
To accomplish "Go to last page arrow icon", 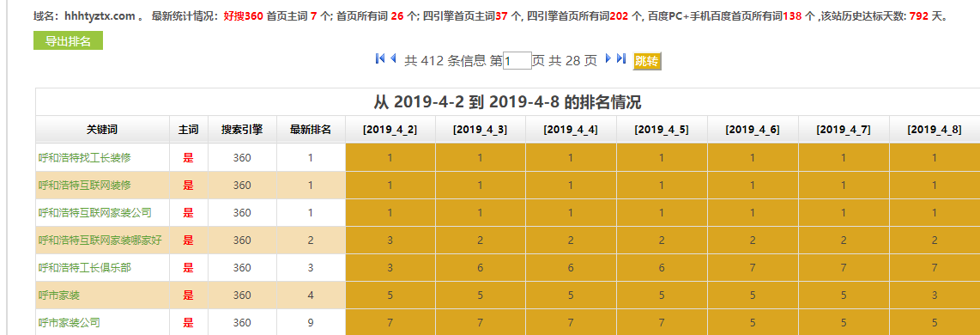I will [x=621, y=59].
